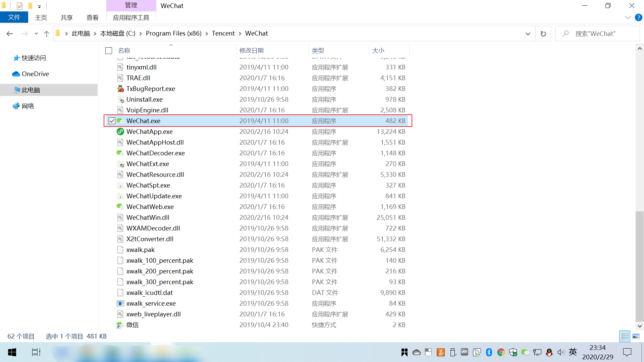Switch to the 共享 ribbon tab

point(67,17)
